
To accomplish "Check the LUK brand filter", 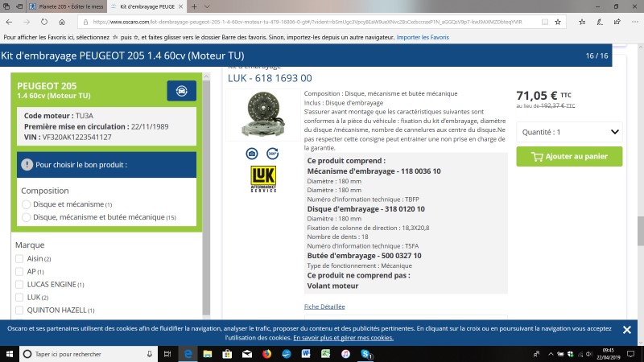I will point(19,297).
